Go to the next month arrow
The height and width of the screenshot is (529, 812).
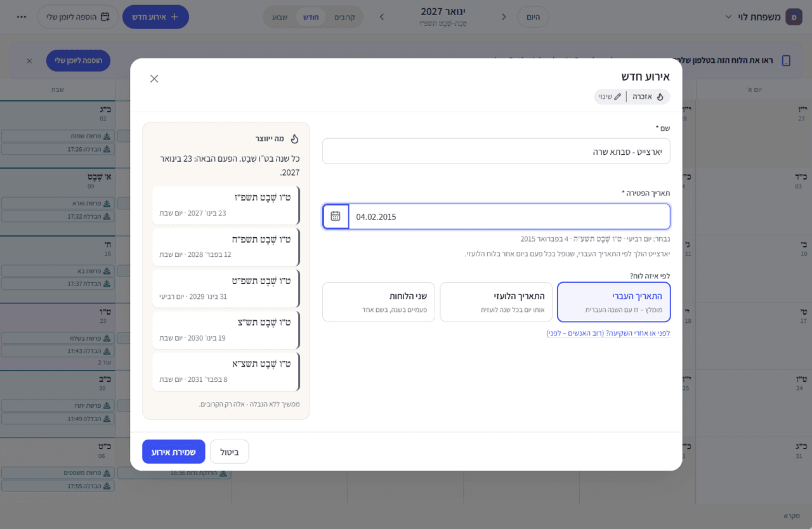(x=382, y=16)
